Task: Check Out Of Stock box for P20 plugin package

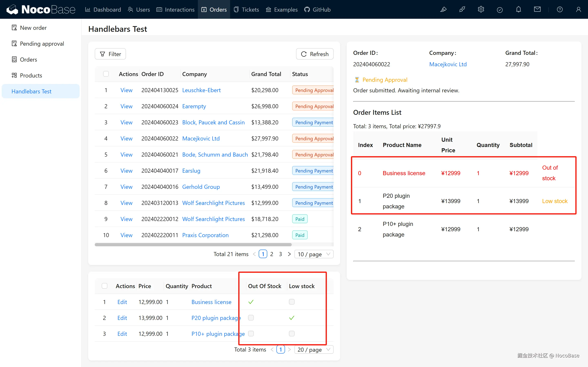Action: pyautogui.click(x=251, y=318)
